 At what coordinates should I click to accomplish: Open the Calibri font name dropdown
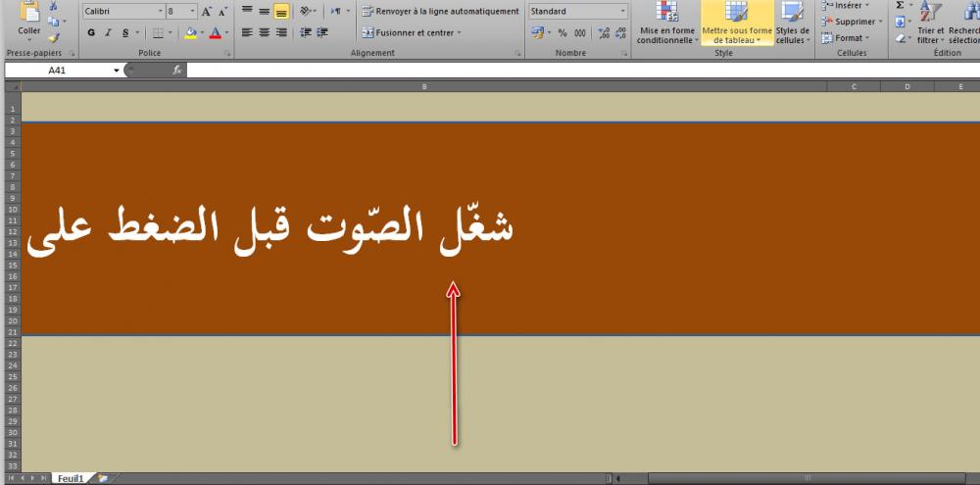[x=161, y=11]
